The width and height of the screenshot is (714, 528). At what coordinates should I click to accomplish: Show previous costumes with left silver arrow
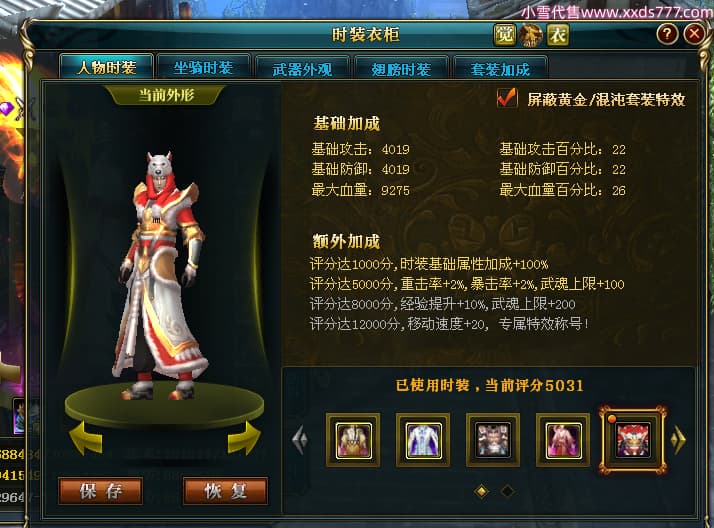click(300, 440)
